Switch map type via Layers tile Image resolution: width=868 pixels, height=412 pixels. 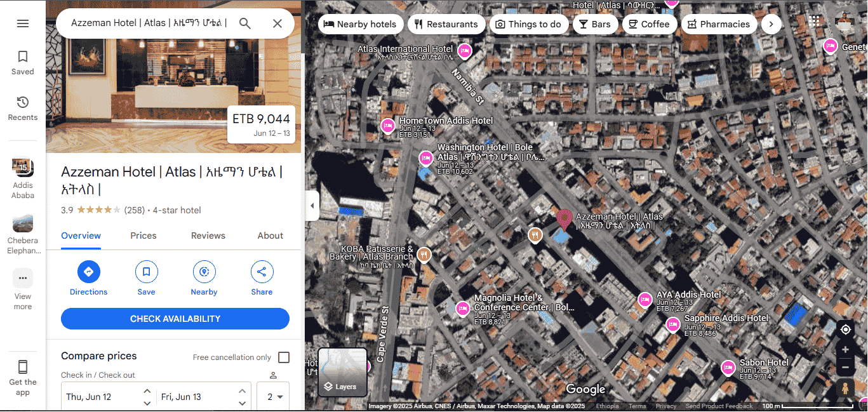[x=343, y=372]
